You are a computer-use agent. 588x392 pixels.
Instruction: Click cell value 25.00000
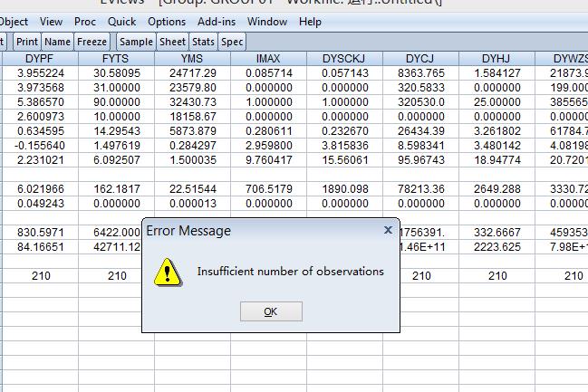(x=497, y=102)
